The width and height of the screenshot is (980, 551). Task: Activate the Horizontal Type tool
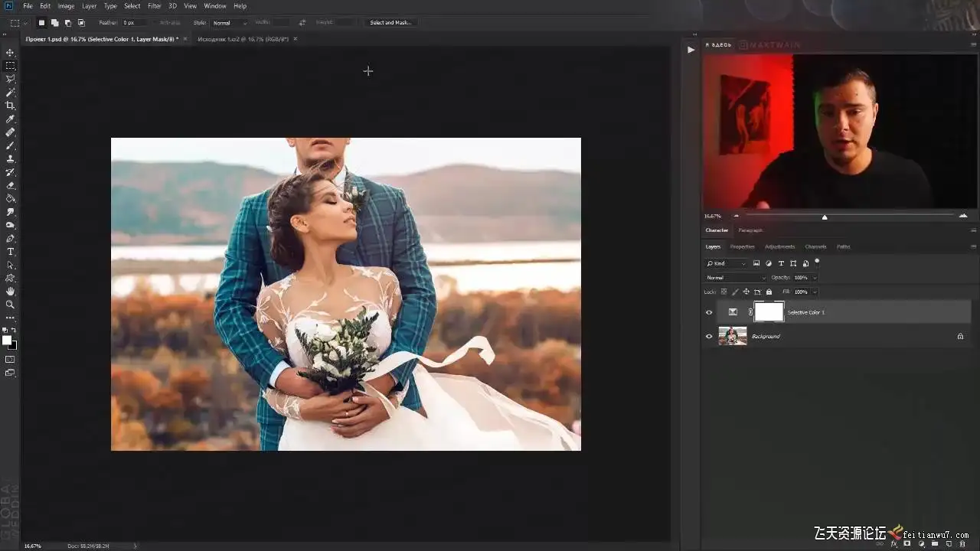tap(10, 252)
